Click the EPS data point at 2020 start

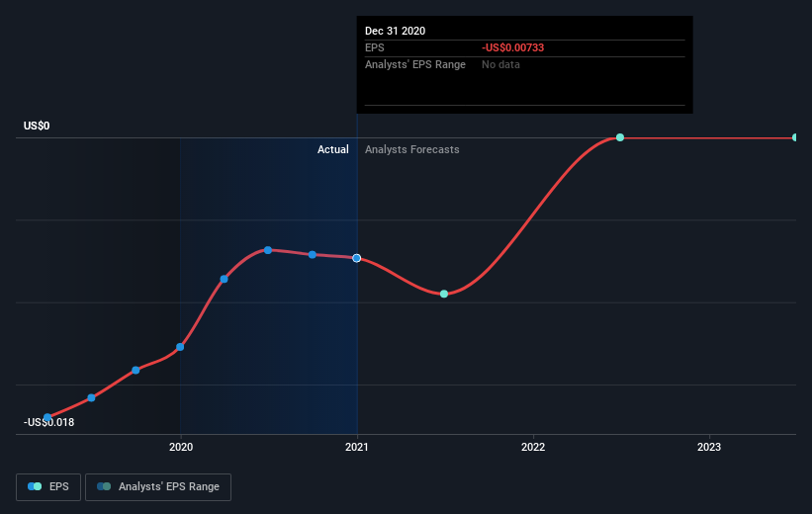tap(180, 347)
